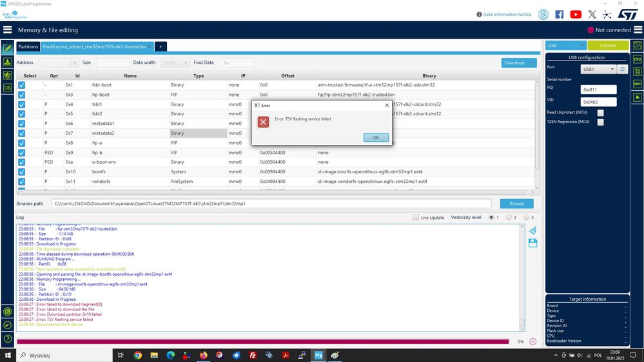Image resolution: width=644 pixels, height=362 pixels.
Task: Click the Download button
Action: tap(514, 62)
